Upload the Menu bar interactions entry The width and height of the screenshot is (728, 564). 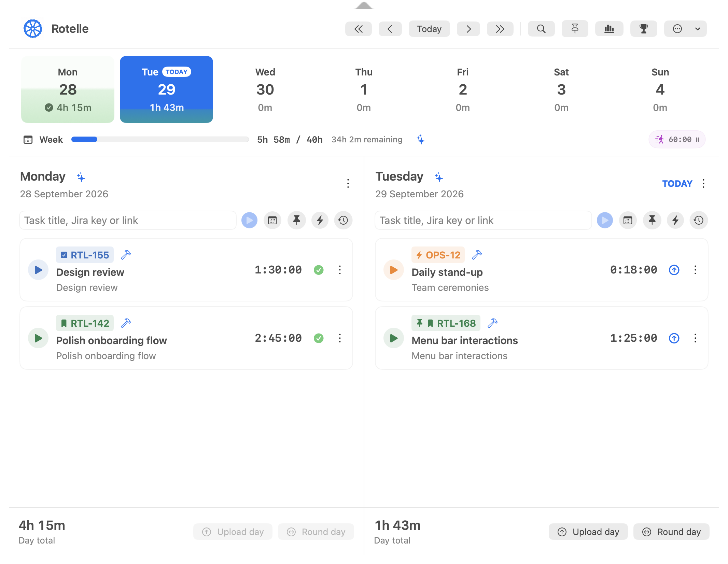674,338
